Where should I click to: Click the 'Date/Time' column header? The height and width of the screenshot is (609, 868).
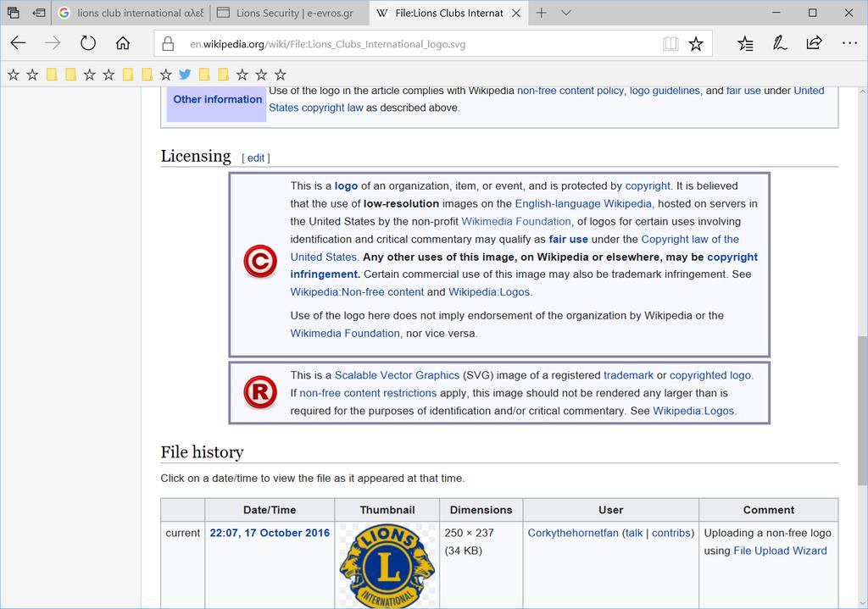coord(270,510)
